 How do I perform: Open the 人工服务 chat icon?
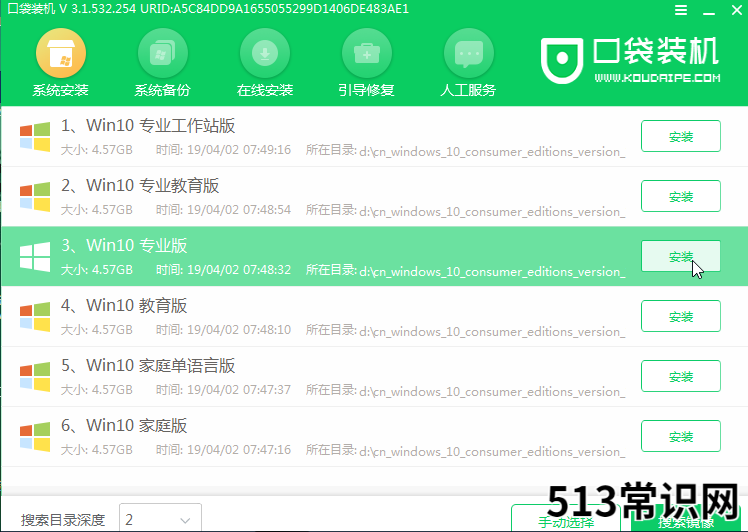point(468,53)
